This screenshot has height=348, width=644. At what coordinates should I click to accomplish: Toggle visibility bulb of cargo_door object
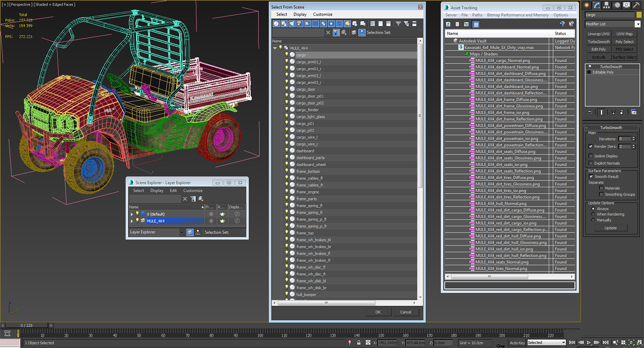point(286,89)
